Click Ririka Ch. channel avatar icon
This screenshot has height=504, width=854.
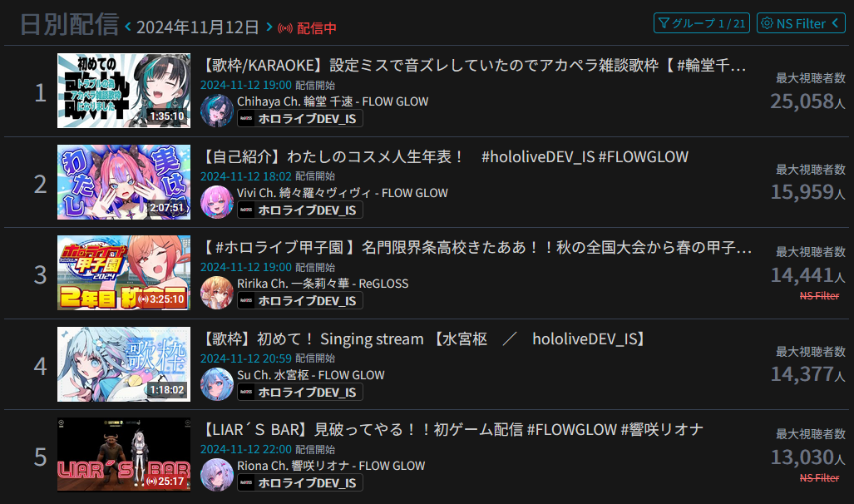[217, 293]
